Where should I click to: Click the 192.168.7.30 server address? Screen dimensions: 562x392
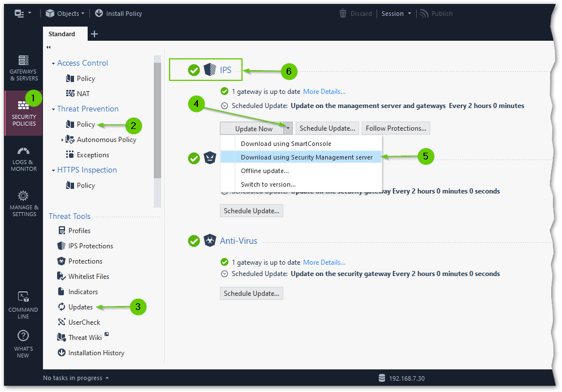[x=407, y=378]
